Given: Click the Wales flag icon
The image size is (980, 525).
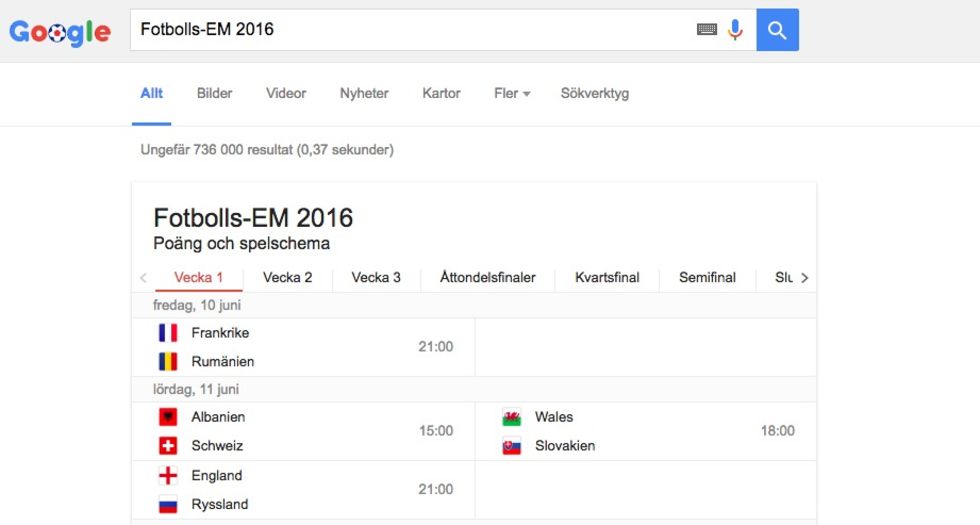Looking at the screenshot, I should coord(511,417).
